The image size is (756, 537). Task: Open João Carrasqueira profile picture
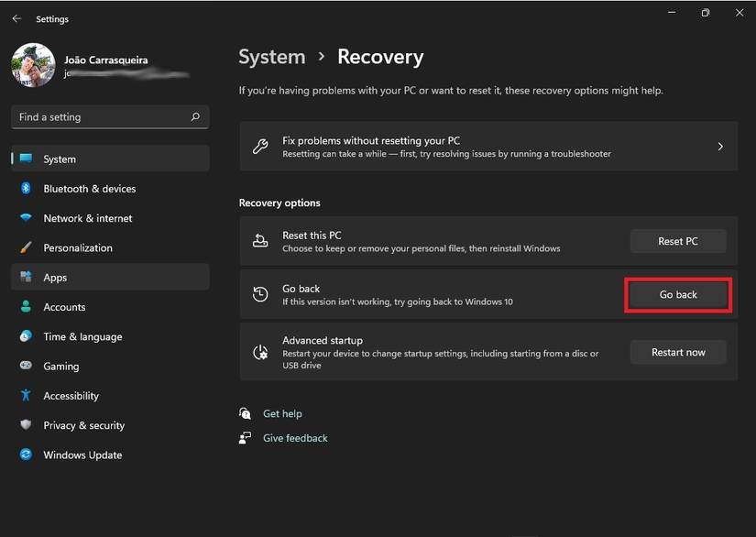(33, 65)
